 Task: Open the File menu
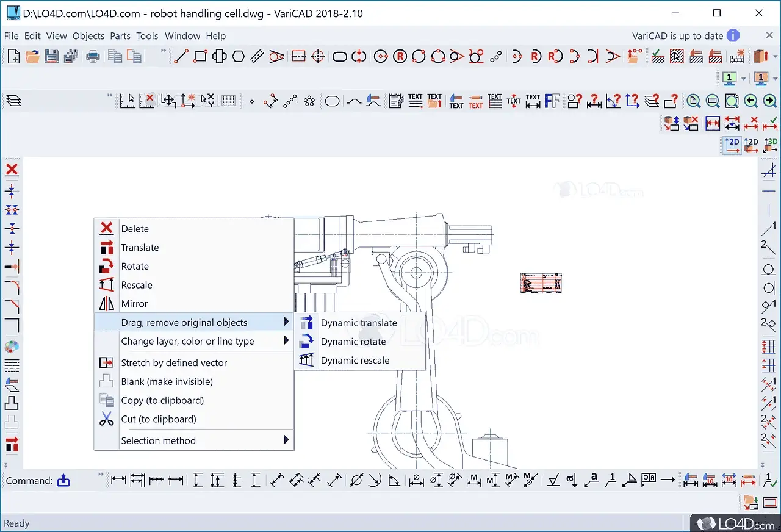12,36
